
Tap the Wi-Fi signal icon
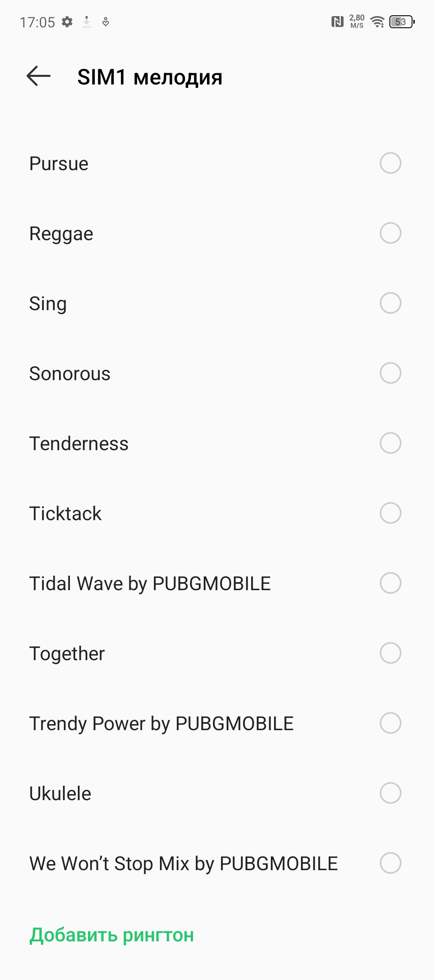[377, 22]
